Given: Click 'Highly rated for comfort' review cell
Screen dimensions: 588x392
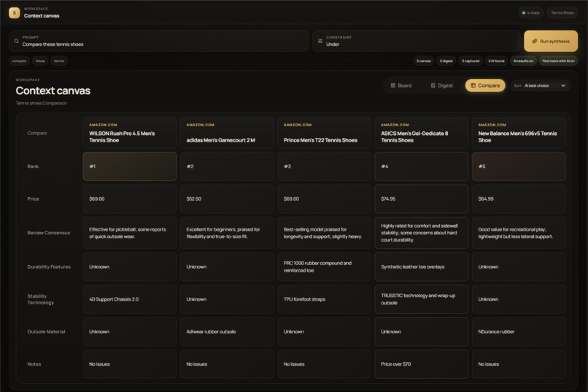Looking at the screenshot, I should [421, 233].
